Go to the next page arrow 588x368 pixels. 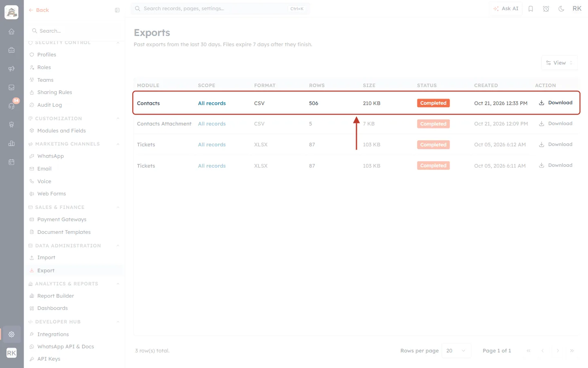pyautogui.click(x=558, y=351)
